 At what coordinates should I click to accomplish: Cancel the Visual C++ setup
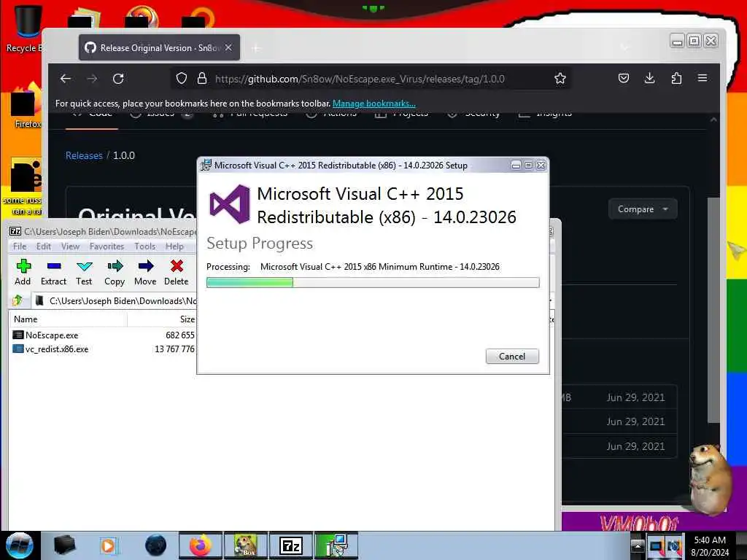click(x=512, y=356)
